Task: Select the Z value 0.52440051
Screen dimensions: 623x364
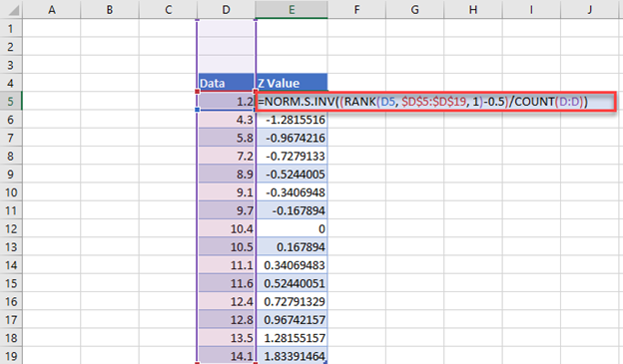Action: click(x=292, y=283)
